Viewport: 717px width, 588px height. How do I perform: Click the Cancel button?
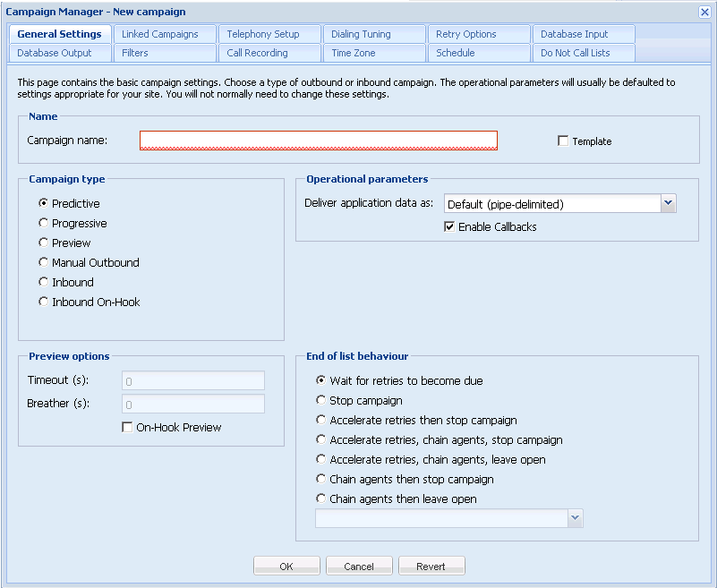(359, 566)
